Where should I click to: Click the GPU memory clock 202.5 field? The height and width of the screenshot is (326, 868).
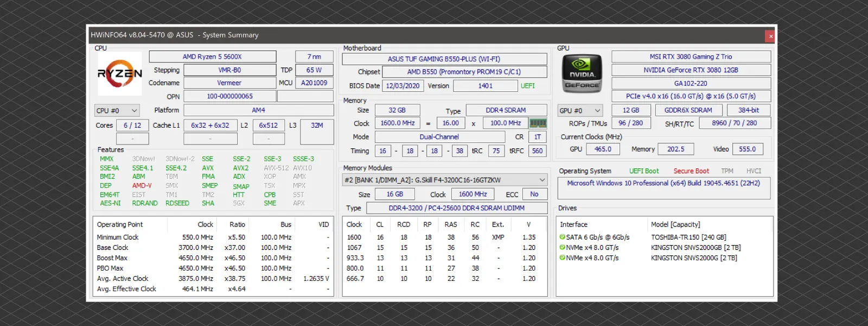point(676,149)
